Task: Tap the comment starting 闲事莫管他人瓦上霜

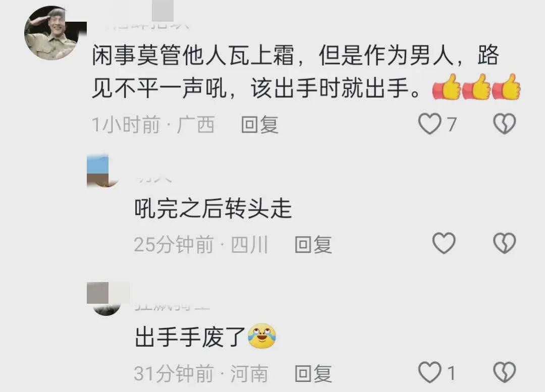Action: [x=295, y=71]
